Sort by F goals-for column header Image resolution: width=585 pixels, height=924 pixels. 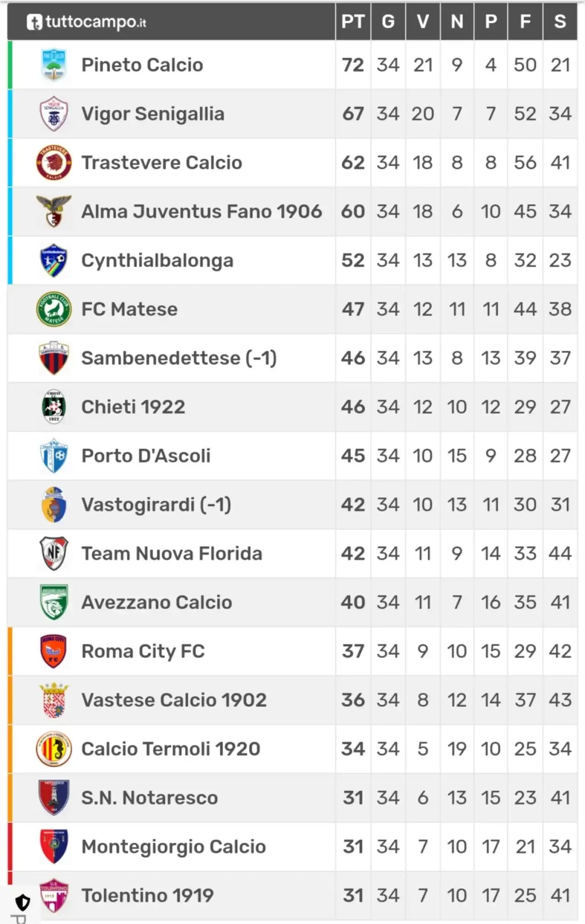point(525,21)
